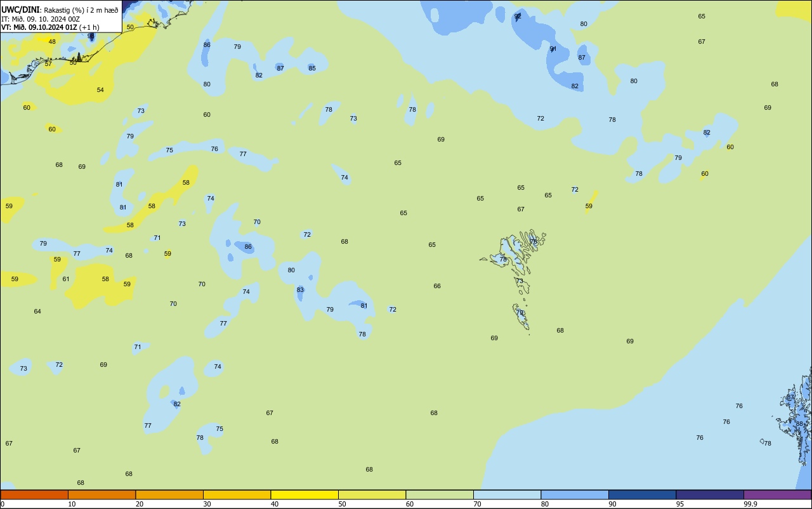Click the humidity value 57 near coastline
The width and height of the screenshot is (812, 509).
(x=48, y=64)
